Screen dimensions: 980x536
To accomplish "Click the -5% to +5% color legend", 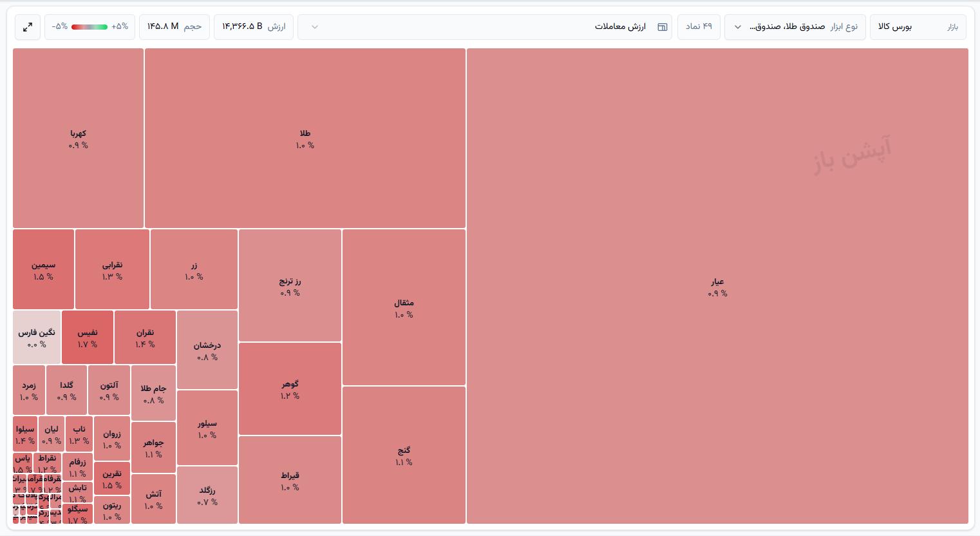I will point(90,27).
